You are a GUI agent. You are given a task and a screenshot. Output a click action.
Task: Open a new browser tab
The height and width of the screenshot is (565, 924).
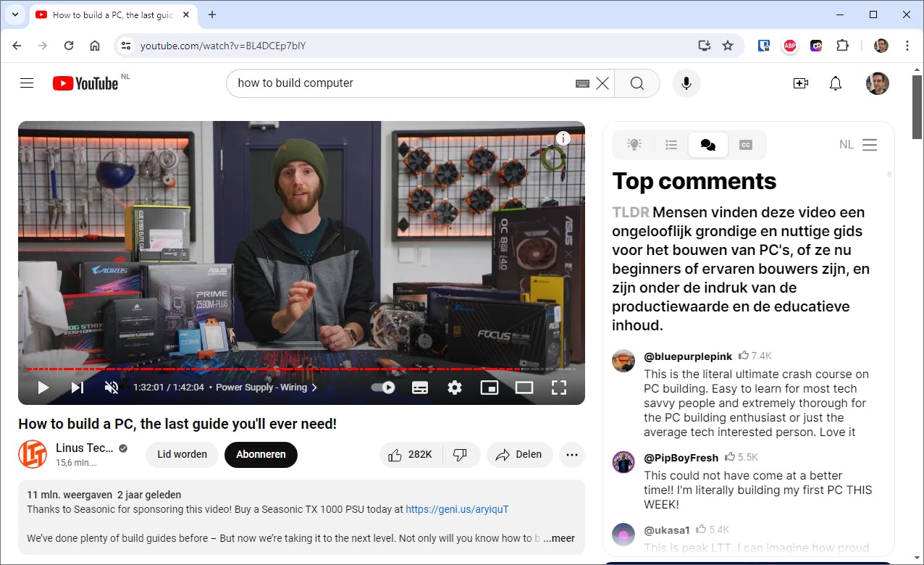(x=212, y=14)
